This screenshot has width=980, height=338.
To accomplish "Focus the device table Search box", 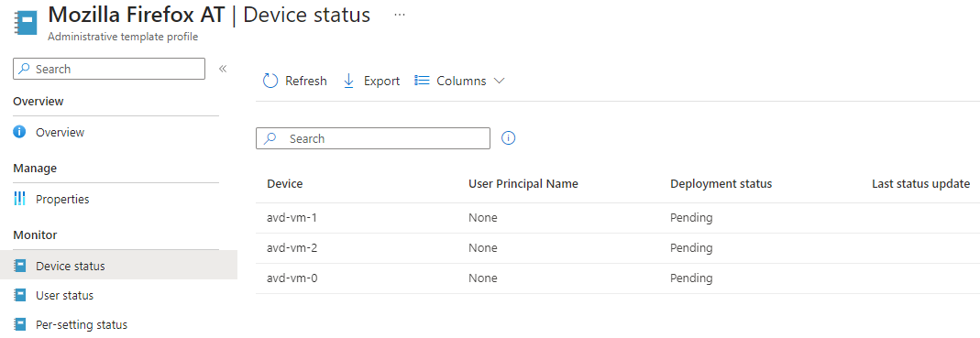I will 373,138.
